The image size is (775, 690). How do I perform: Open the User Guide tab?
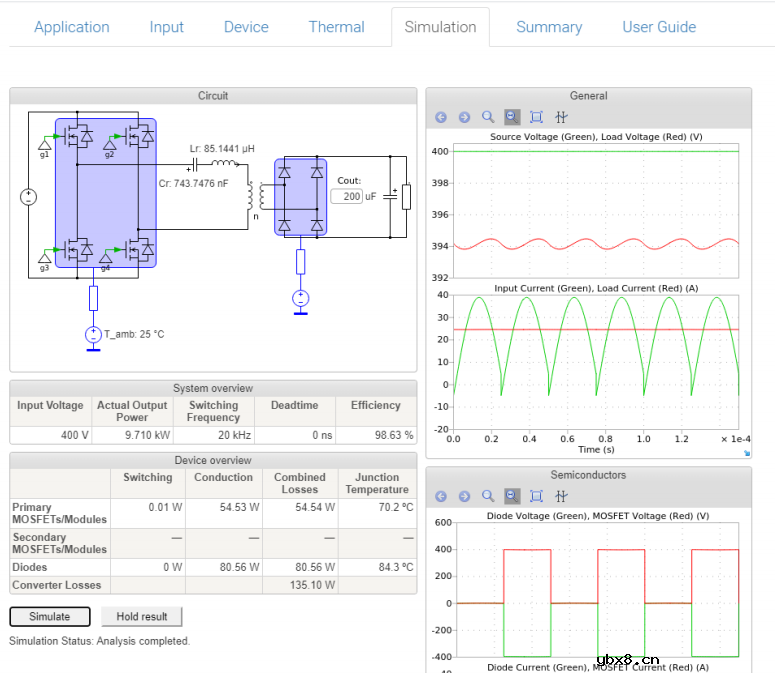tap(659, 27)
